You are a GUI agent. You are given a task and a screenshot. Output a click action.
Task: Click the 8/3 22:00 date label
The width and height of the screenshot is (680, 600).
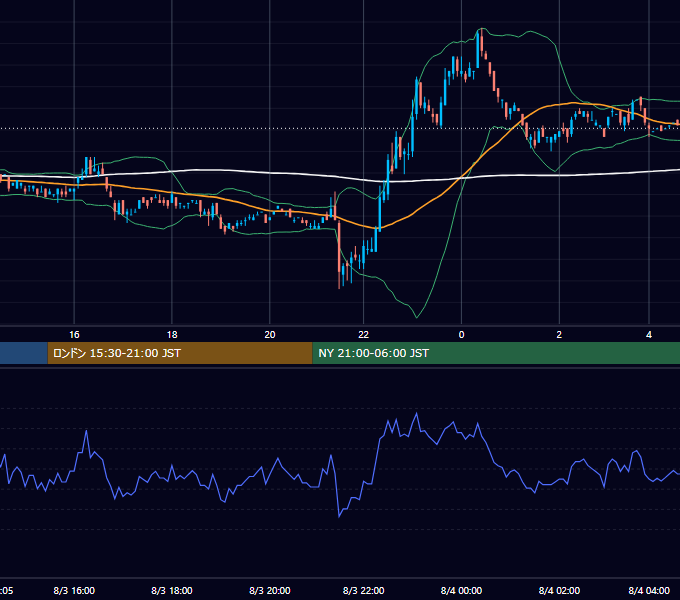pos(363,590)
